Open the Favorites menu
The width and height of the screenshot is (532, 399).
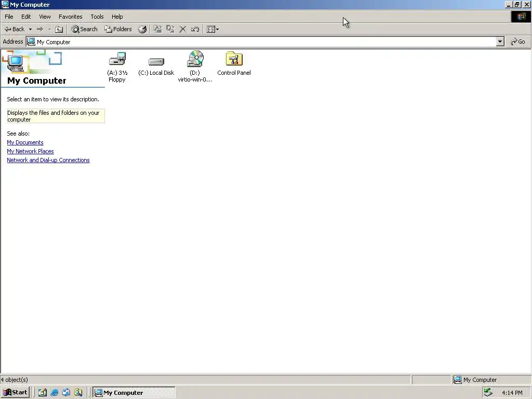[x=71, y=17]
